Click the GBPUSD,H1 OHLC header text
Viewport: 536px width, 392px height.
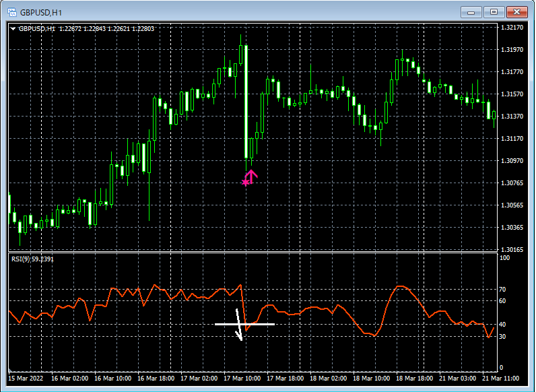tap(86, 29)
